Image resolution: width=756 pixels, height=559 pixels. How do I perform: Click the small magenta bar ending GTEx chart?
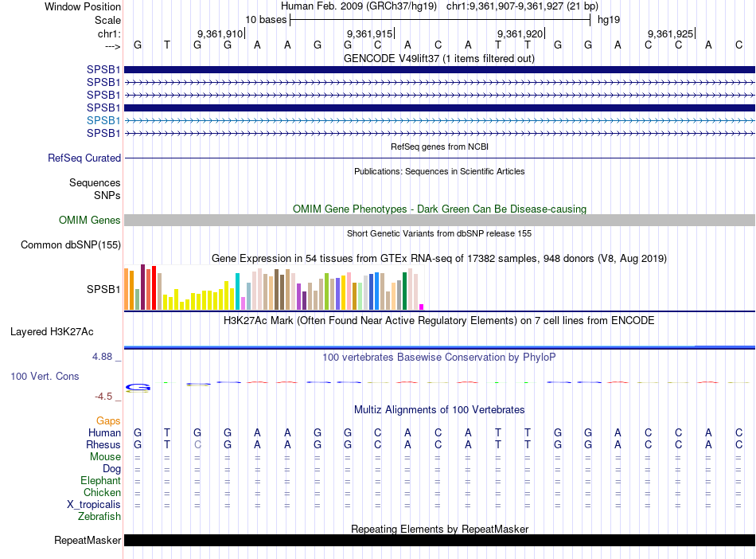[422, 307]
